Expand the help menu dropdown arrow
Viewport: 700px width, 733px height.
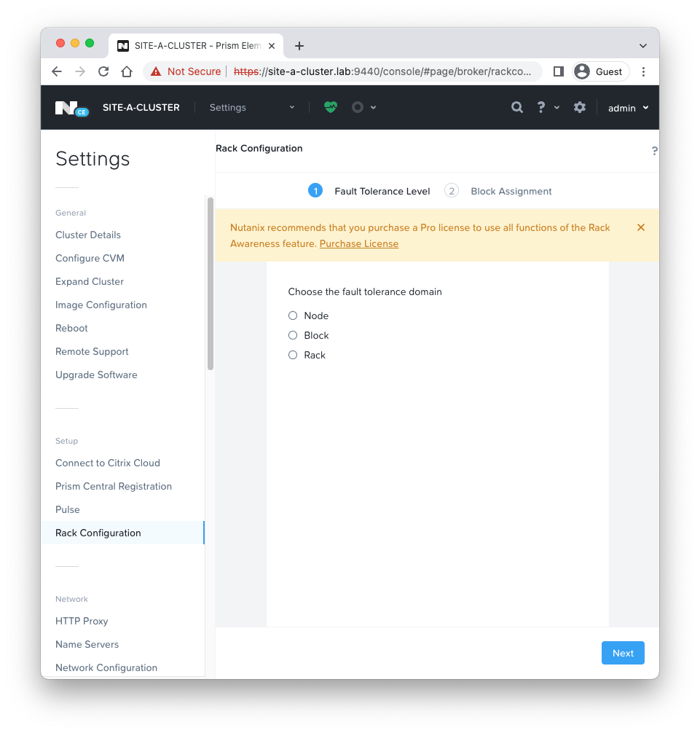coord(557,108)
